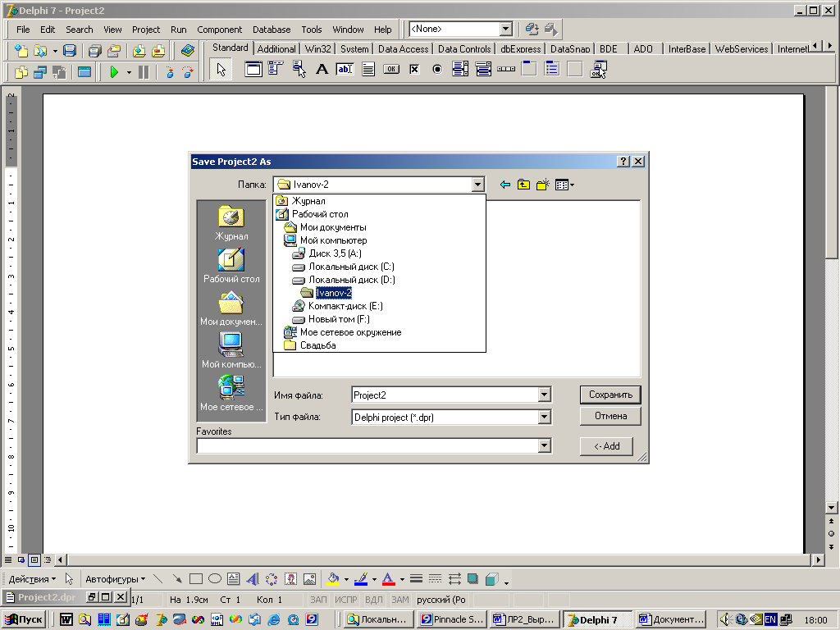Viewport: 840px width, 630px height.
Task: Click the Имя файла text field
Action: coord(445,395)
